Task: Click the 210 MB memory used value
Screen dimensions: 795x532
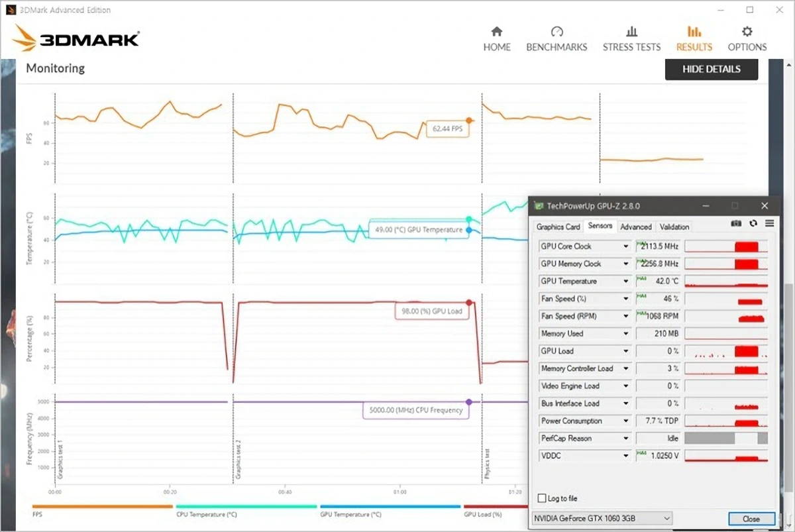Action: point(658,333)
